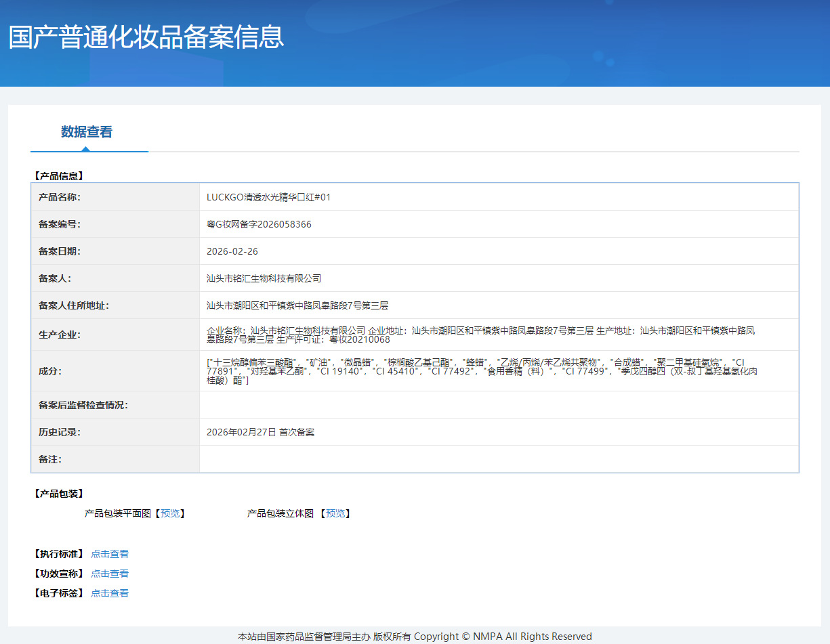Click the history entry 2026年02月27日 首次备案
The width and height of the screenshot is (830, 644).
coord(260,432)
